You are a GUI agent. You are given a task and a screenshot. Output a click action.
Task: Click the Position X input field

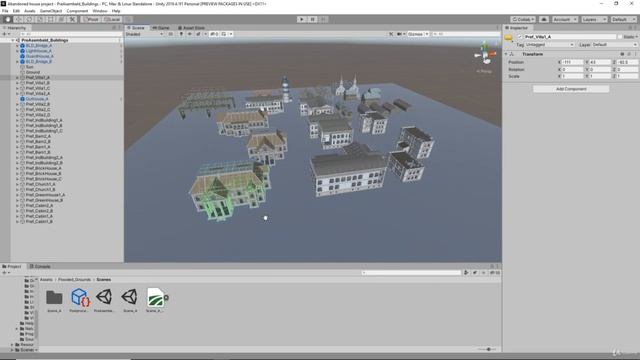[573, 62]
